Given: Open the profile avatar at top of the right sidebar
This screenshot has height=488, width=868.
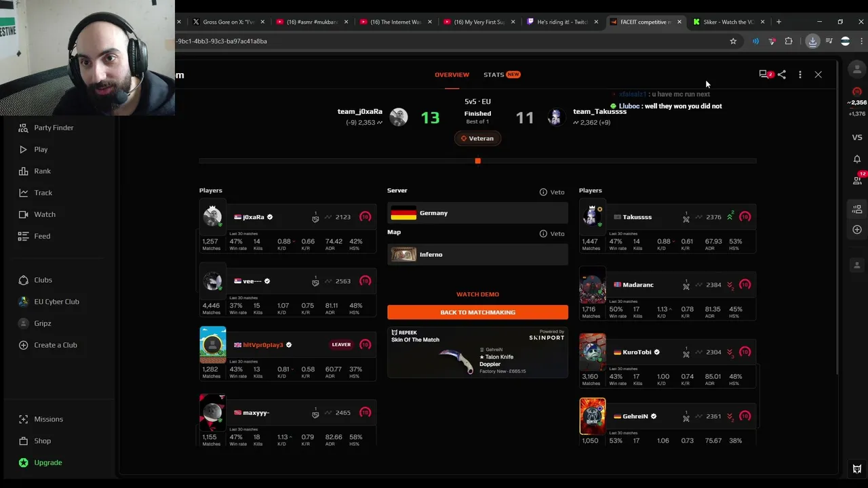Looking at the screenshot, I should pyautogui.click(x=857, y=68).
